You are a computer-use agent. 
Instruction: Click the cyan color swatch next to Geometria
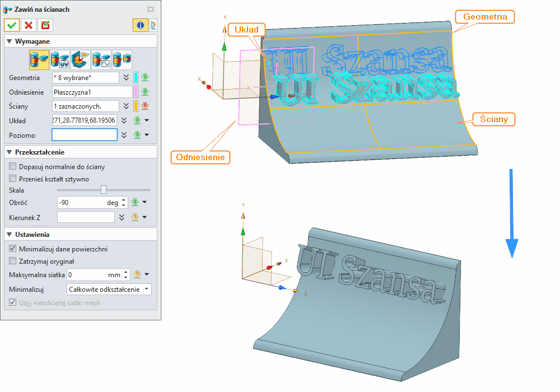click(136, 77)
